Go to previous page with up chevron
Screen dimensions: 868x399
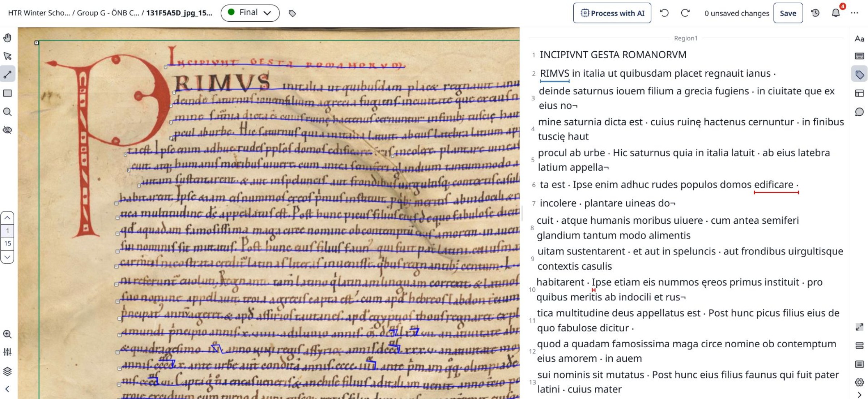tap(7, 218)
